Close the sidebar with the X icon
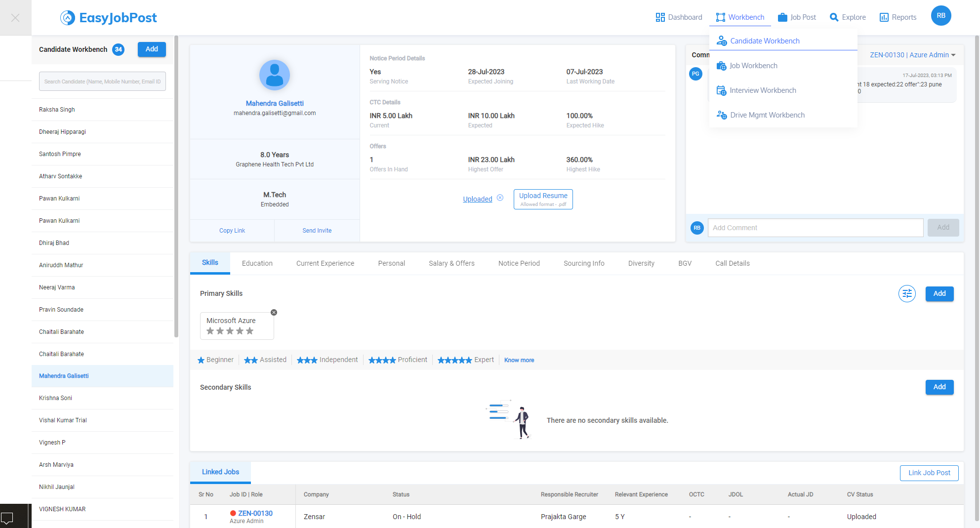 [15, 18]
